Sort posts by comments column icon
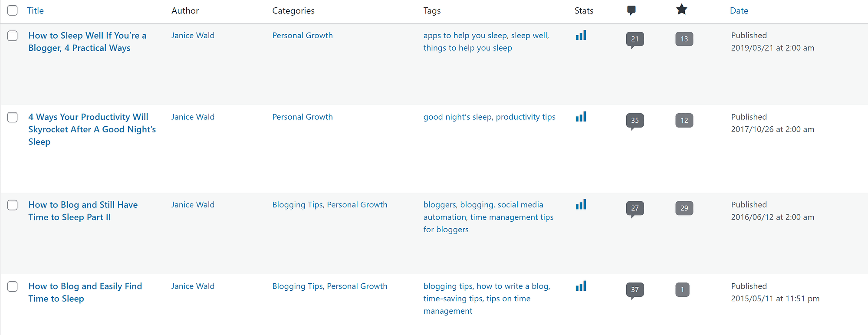Viewport: 868px width, 335px height. [x=631, y=10]
